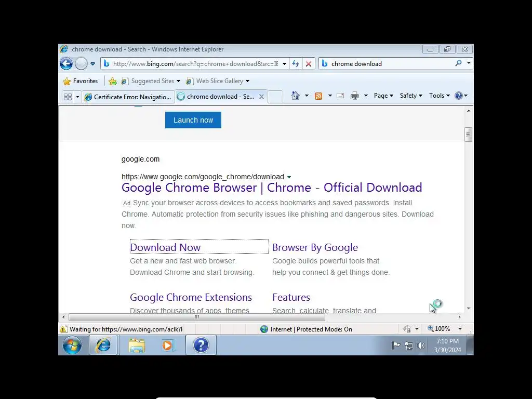Switch to Certificate Error tab
This screenshot has height=399, width=532.
[128, 97]
